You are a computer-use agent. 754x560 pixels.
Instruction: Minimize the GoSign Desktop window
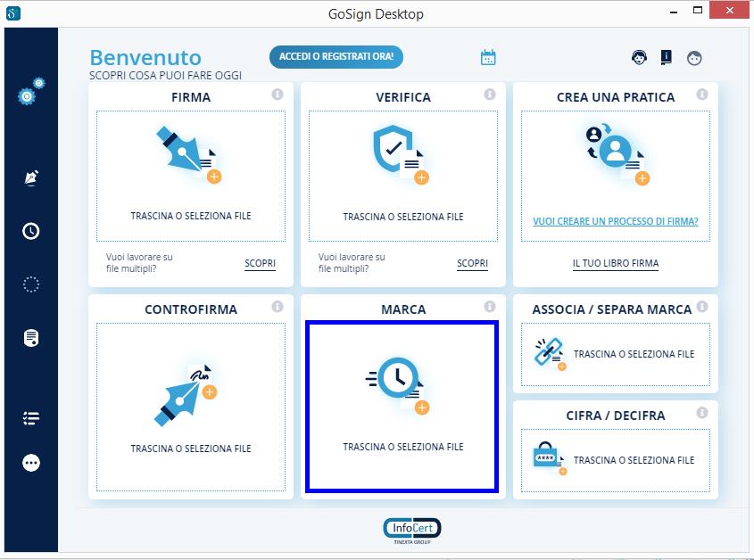[674, 11]
